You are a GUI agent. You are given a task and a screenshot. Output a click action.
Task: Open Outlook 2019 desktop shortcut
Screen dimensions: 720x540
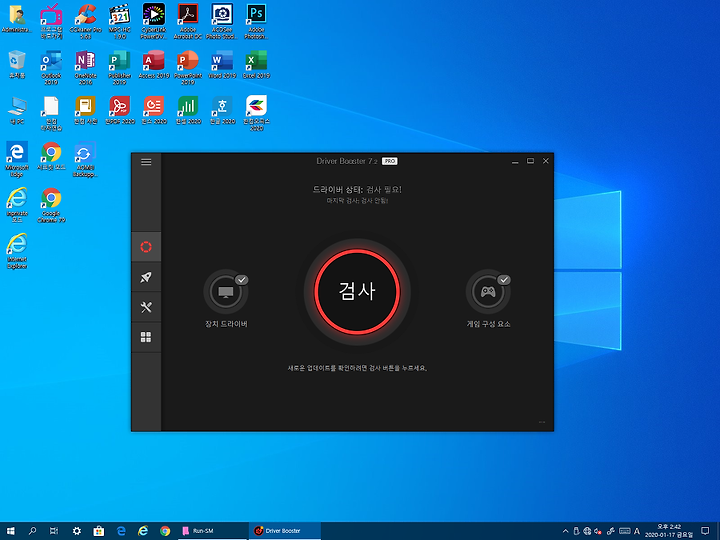(x=51, y=68)
